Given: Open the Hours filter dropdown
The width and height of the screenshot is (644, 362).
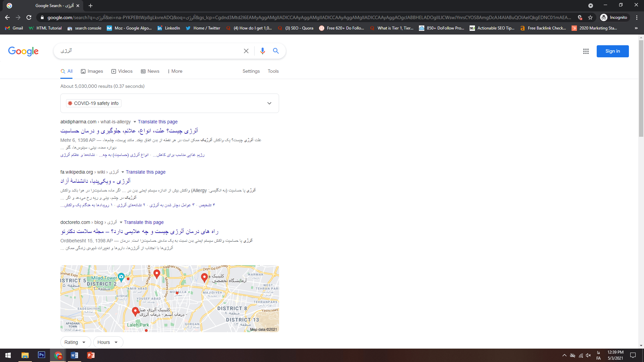Looking at the screenshot, I should click(108, 342).
